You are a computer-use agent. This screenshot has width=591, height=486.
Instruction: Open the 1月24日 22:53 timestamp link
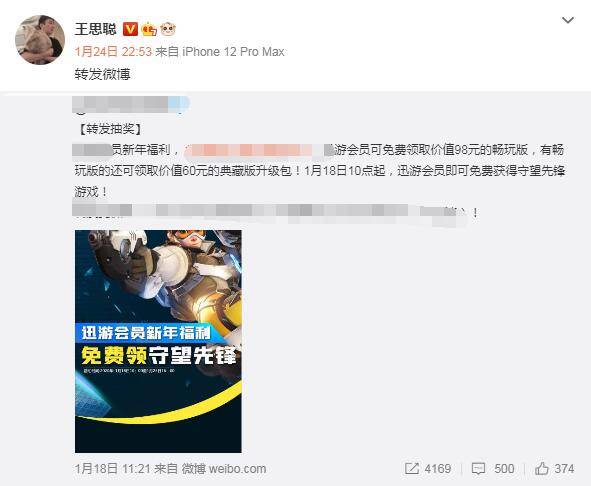point(113,52)
